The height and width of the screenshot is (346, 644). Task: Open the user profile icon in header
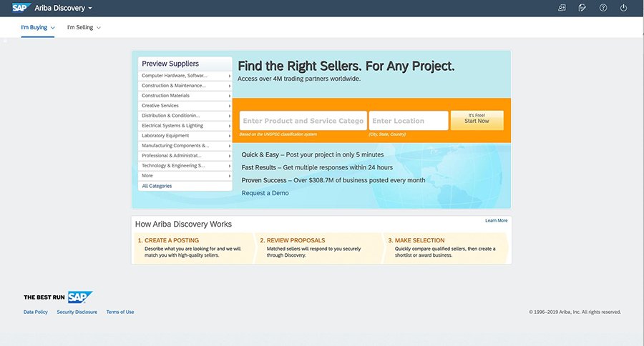point(562,8)
